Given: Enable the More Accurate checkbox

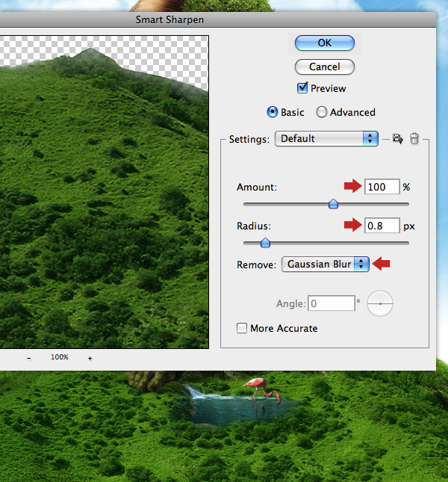Looking at the screenshot, I should (x=242, y=328).
